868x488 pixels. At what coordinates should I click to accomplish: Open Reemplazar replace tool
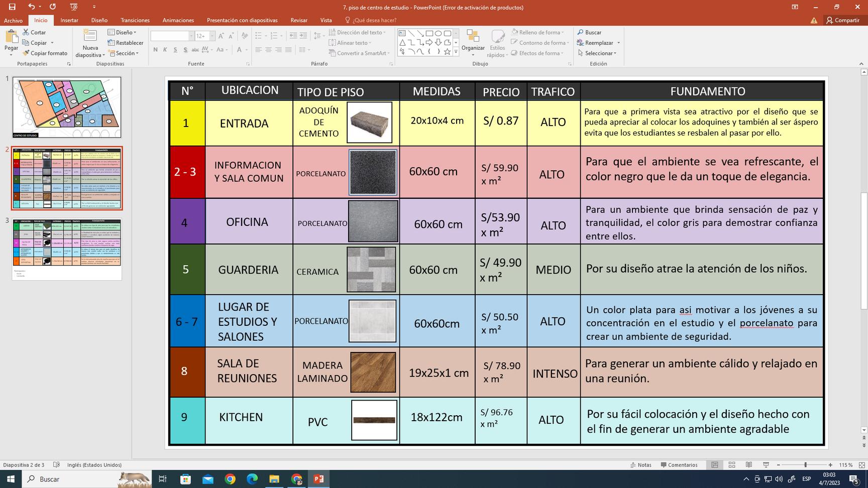click(x=598, y=43)
